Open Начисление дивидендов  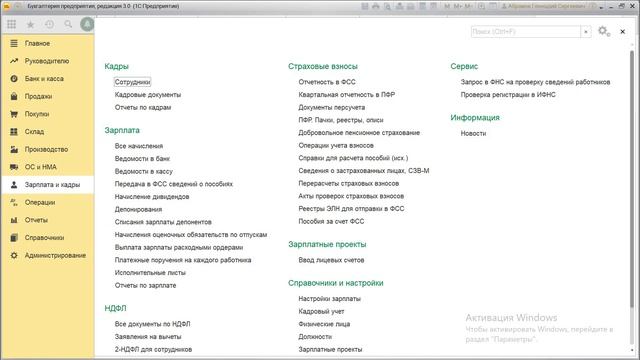pyautogui.click(x=152, y=197)
